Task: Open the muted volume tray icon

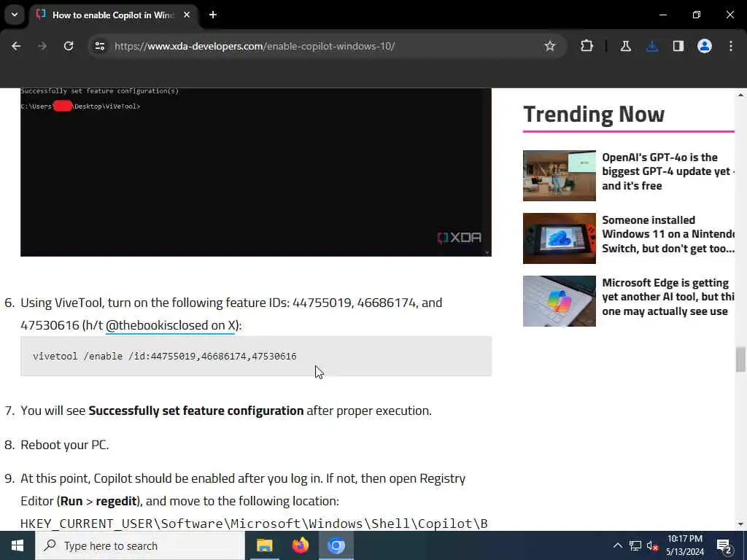Action: 652,545
